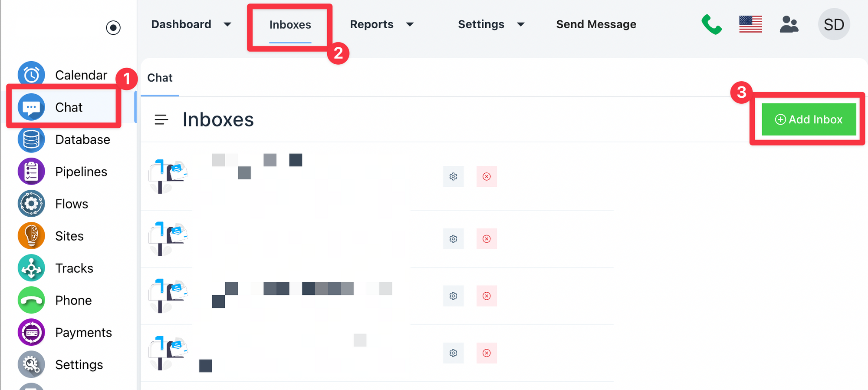Open the Database section icon
Image resolution: width=868 pixels, height=390 pixels.
click(31, 139)
